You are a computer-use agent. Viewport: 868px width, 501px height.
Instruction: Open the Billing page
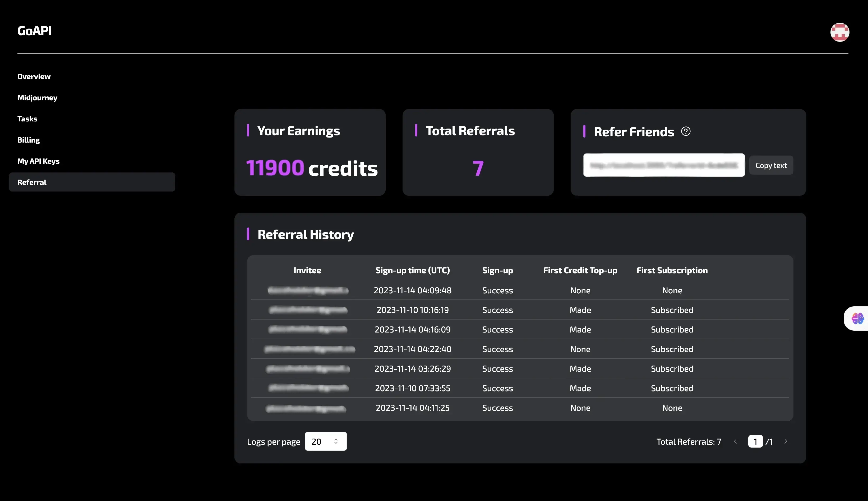point(29,140)
